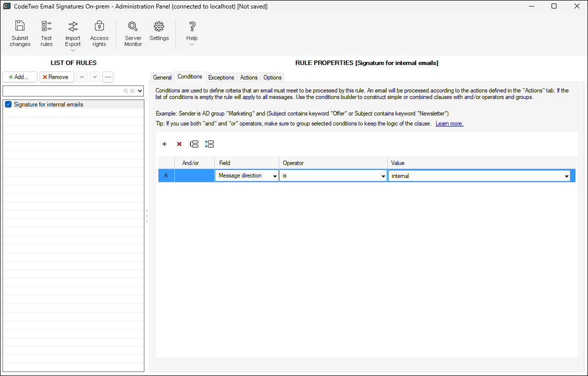Delete condition using the red X icon
The image size is (588, 376).
179,144
